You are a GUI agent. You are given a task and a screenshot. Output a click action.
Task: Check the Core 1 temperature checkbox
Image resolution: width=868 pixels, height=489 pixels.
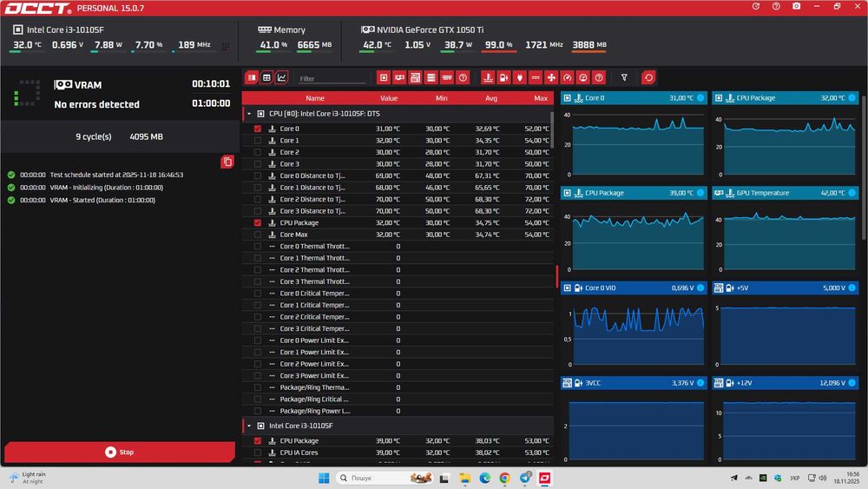click(258, 141)
